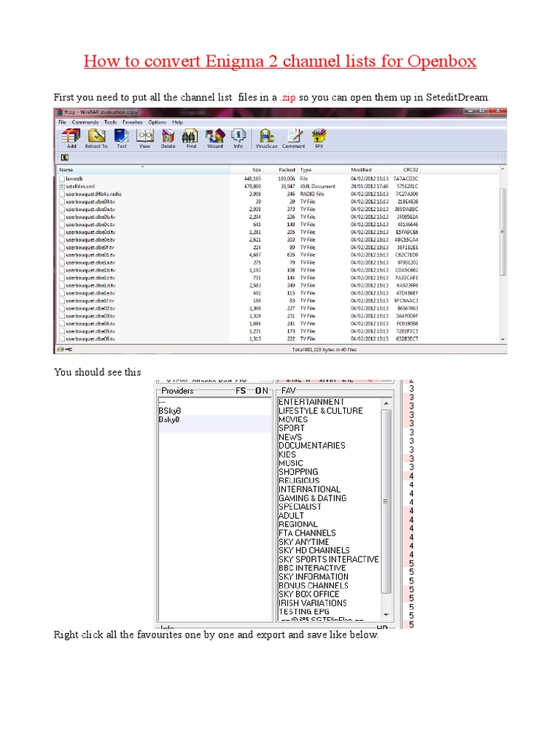Open the Help menu
560x747 pixels.
tap(178, 123)
